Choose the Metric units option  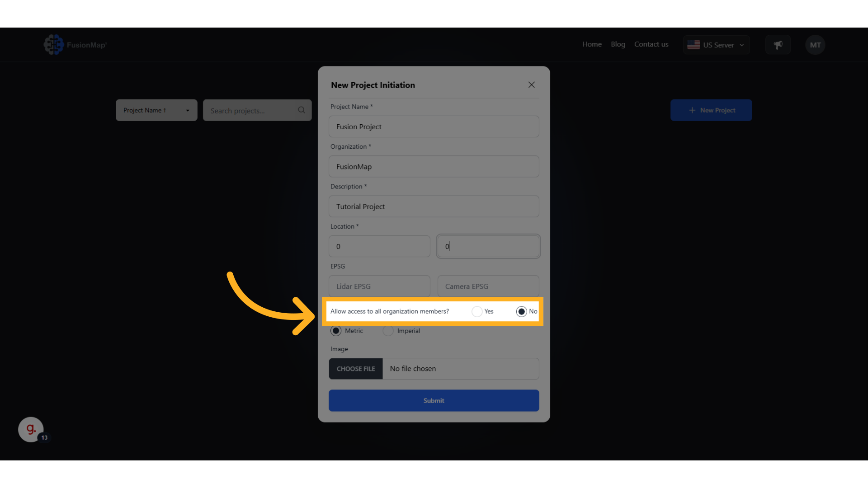coord(336,331)
